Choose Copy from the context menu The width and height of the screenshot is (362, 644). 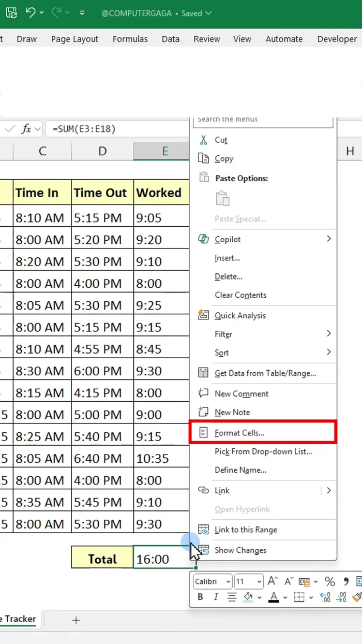[x=263, y=159]
